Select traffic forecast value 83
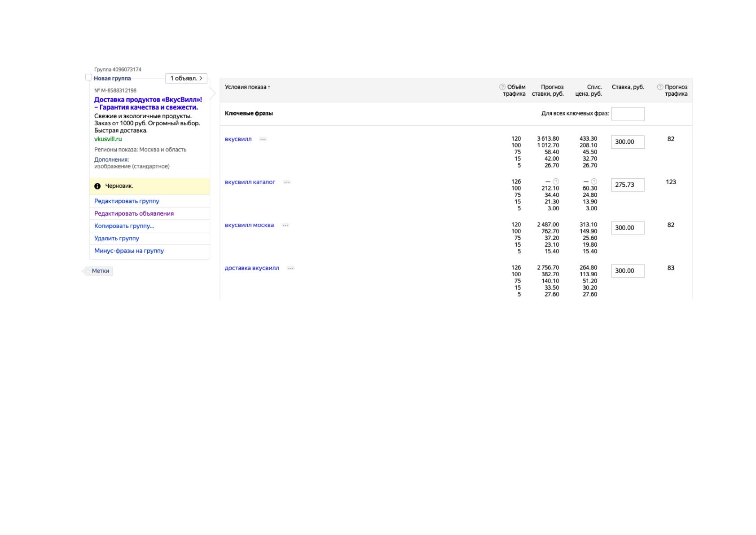 (x=671, y=268)
